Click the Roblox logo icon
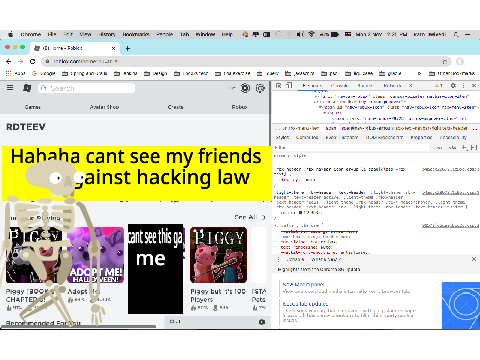 tap(27, 88)
